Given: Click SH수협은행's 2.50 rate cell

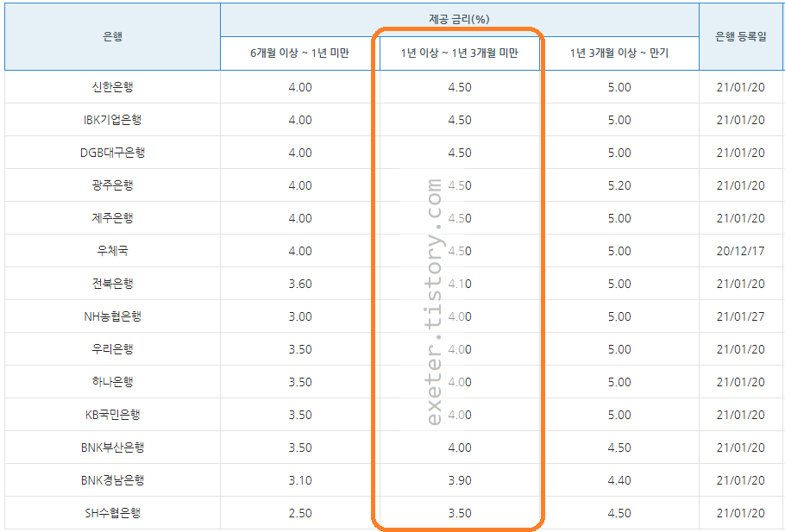Looking at the screenshot, I should point(300,513).
